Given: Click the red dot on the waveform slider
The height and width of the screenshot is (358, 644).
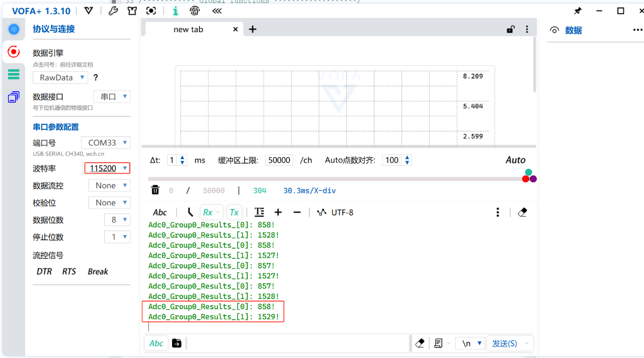Looking at the screenshot, I should pos(526,179).
